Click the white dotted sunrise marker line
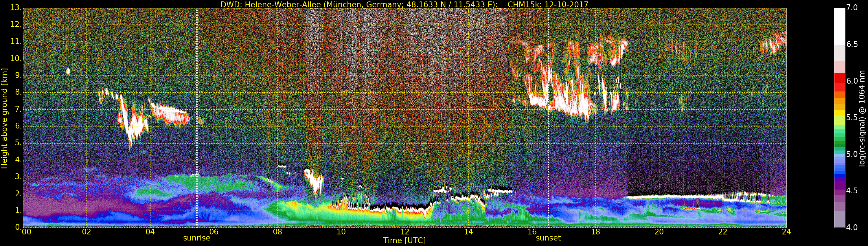Viewport: 868px width, 246px height. pyautogui.click(x=197, y=118)
